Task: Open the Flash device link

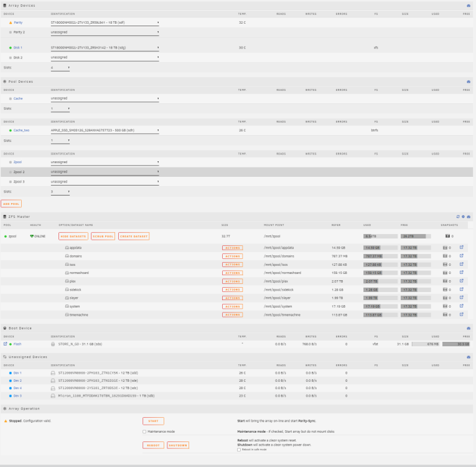Action: click(x=17, y=344)
